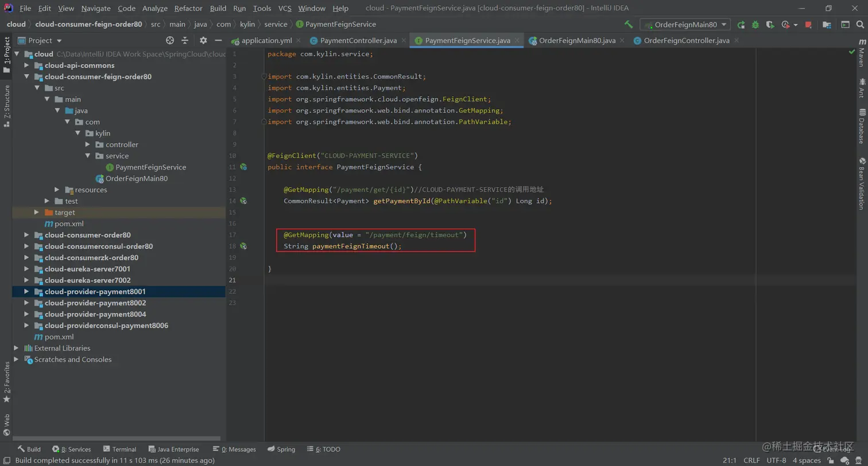Switch to application.yml tab

[x=267, y=41]
